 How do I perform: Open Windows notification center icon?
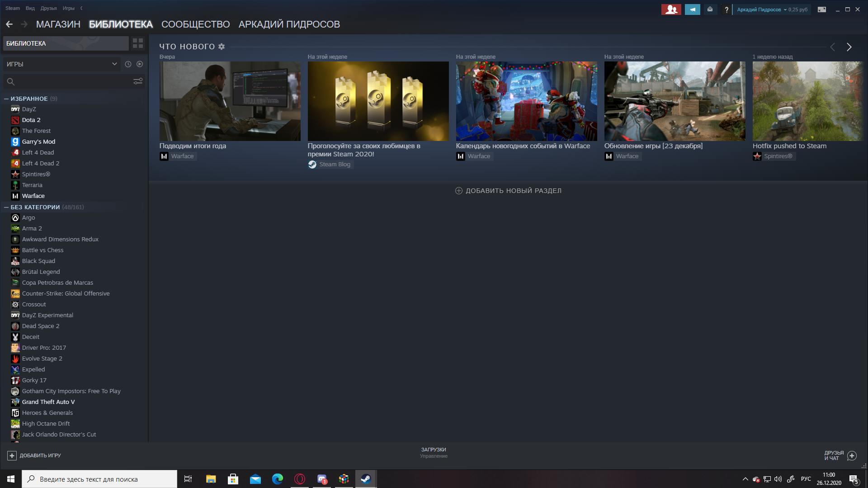tap(854, 479)
